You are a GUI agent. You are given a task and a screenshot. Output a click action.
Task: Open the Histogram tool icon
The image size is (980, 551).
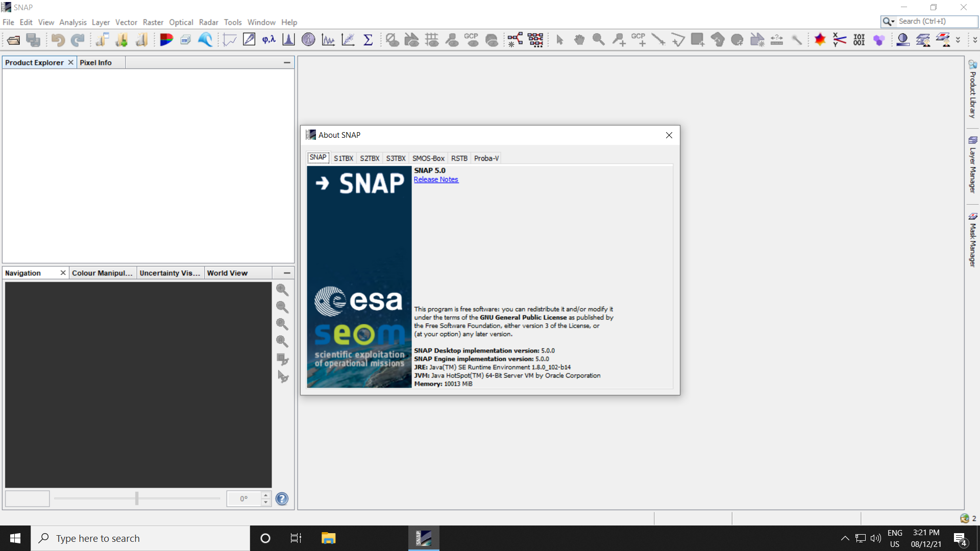[x=288, y=40]
